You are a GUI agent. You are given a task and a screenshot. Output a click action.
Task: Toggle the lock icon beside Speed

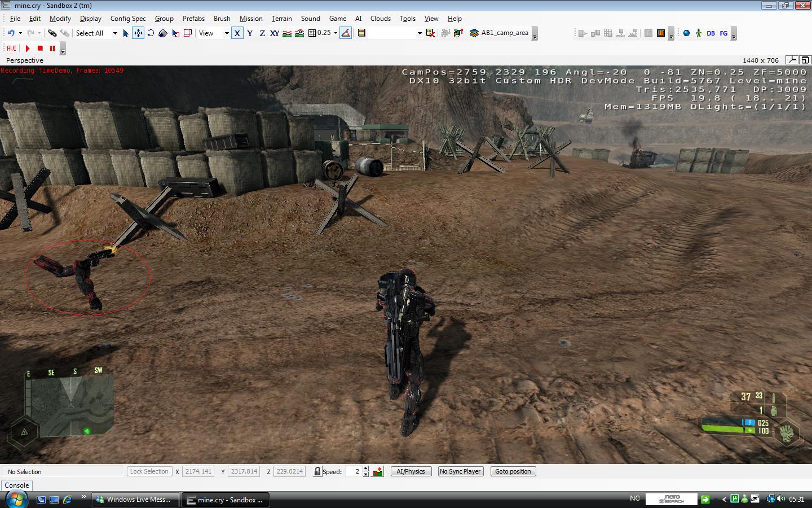(x=317, y=471)
